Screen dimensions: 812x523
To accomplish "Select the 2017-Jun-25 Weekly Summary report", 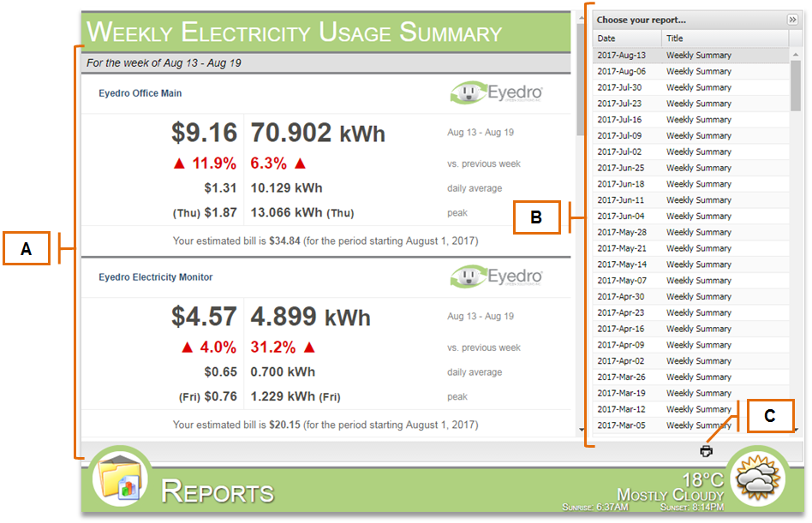I will (x=691, y=168).
